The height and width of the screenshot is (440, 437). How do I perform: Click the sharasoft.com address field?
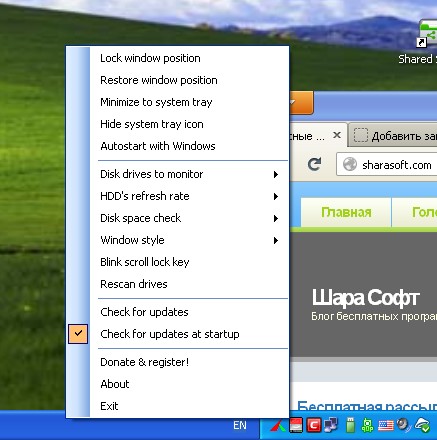387,164
